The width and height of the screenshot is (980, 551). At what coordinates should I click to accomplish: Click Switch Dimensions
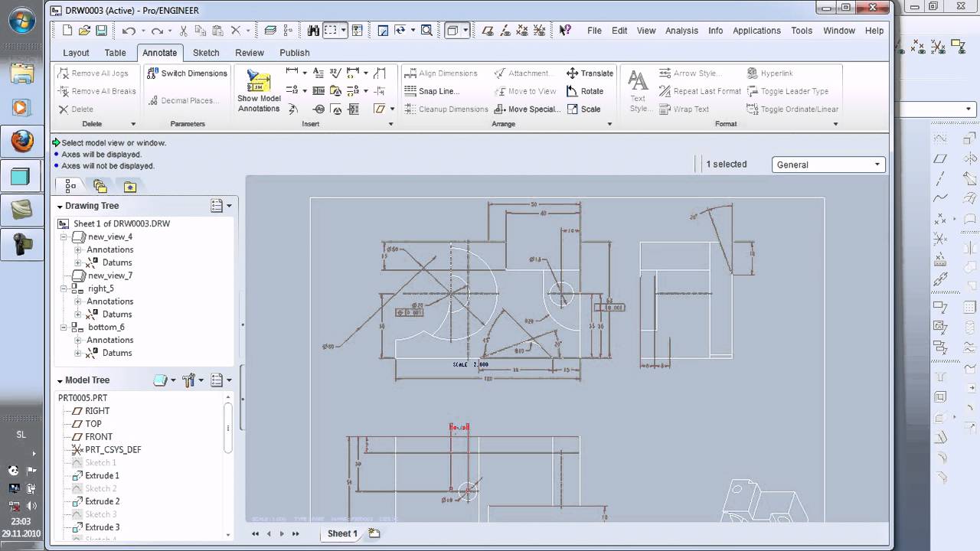186,73
